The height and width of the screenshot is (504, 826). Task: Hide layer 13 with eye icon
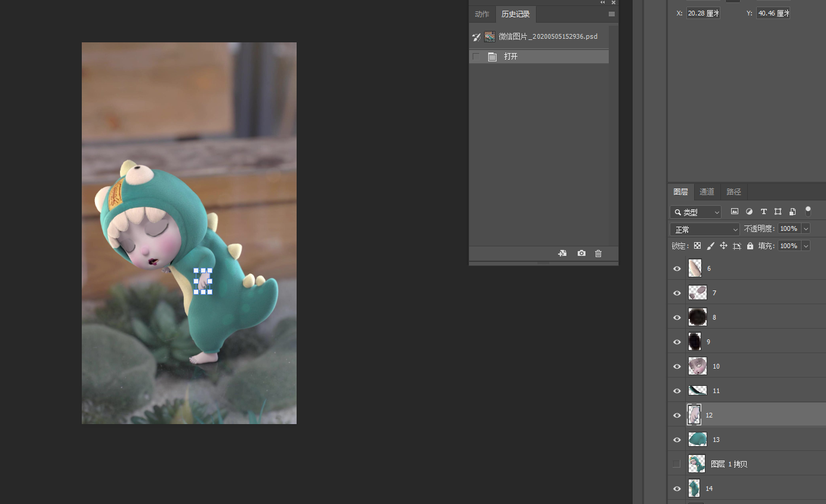(677, 440)
